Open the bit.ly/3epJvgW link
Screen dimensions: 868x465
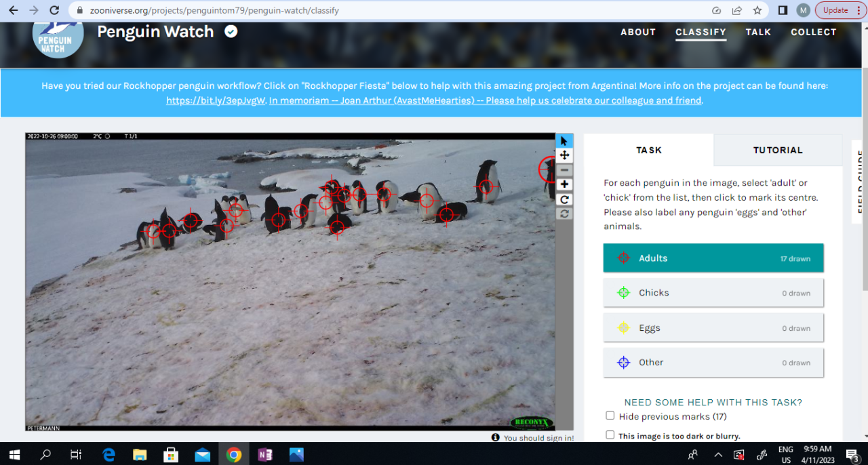[x=216, y=100]
